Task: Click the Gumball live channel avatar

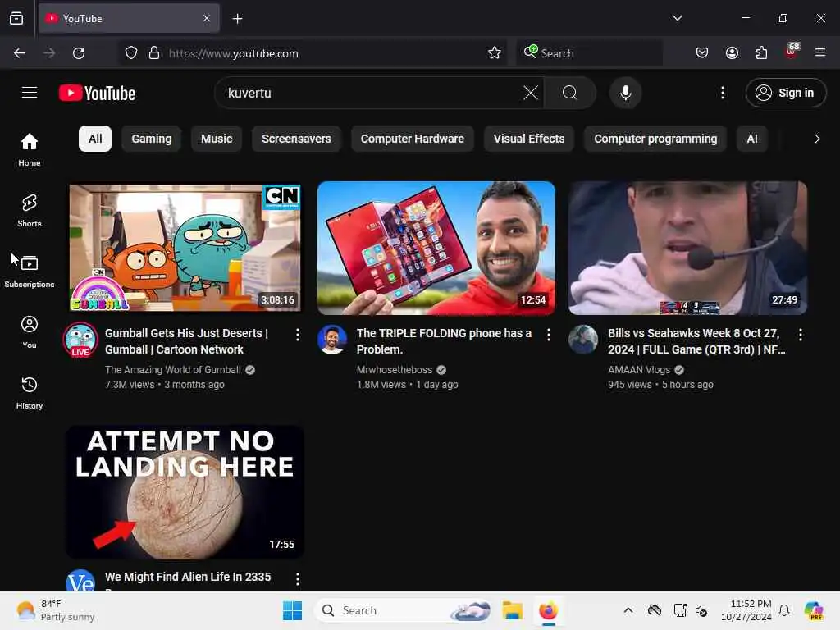Action: coord(80,340)
